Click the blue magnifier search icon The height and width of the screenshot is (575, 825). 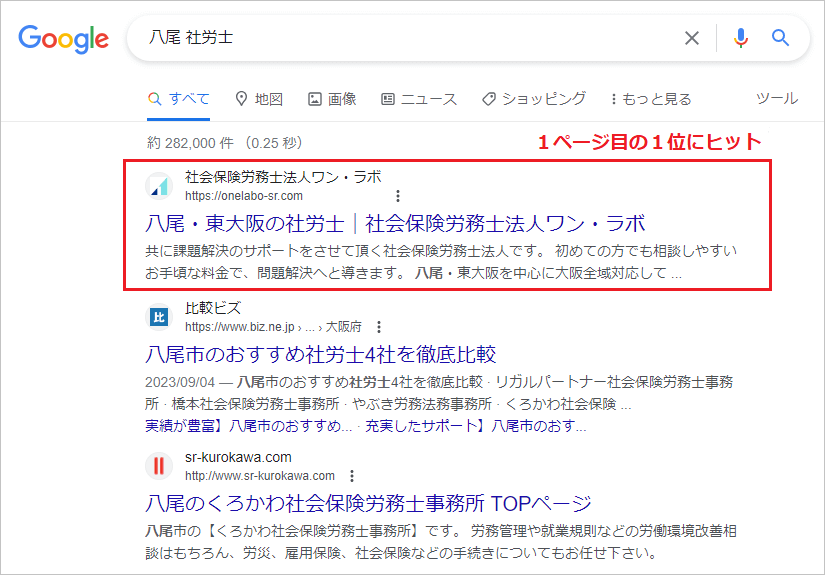780,38
